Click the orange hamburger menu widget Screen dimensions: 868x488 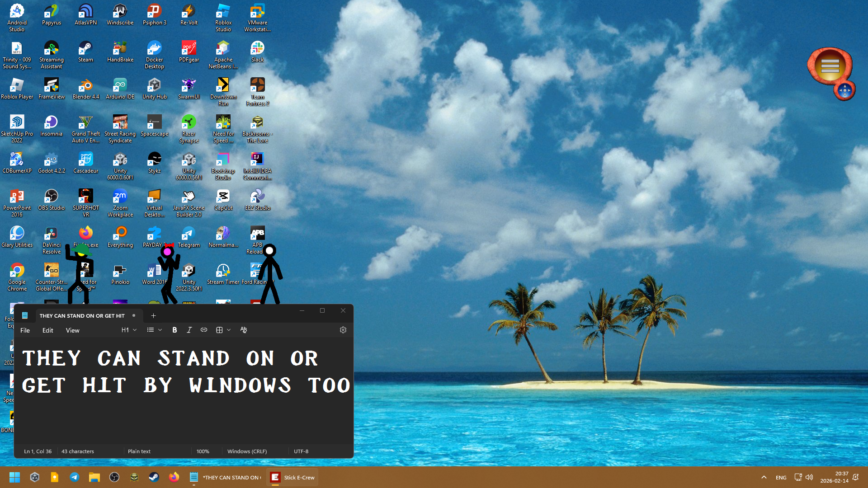pyautogui.click(x=830, y=66)
